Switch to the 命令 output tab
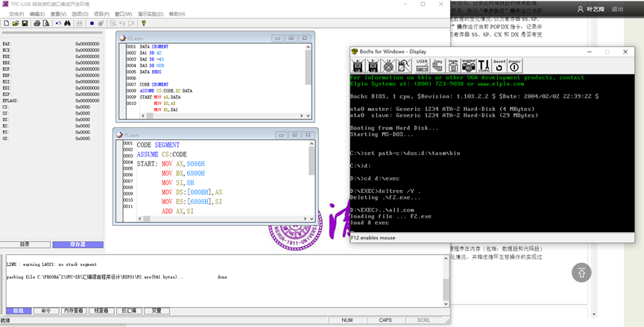Screen dimensions: 644x327 click(46, 311)
